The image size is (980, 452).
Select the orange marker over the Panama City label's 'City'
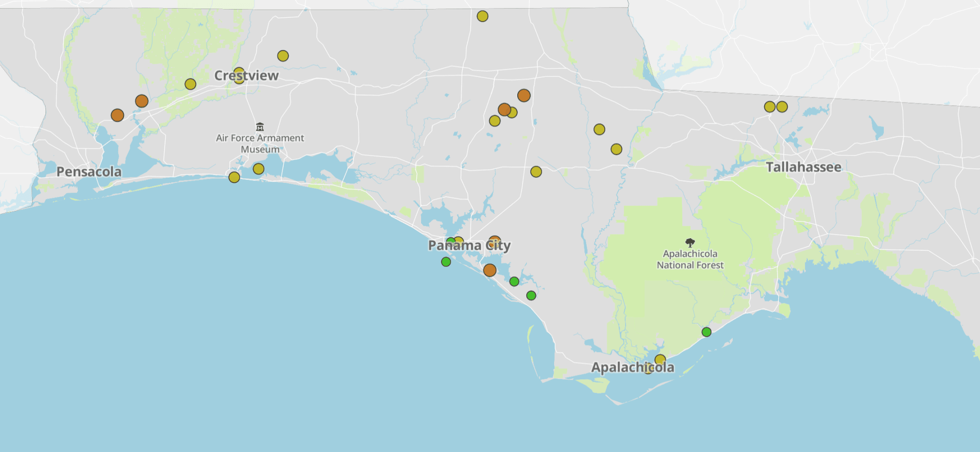tap(495, 242)
